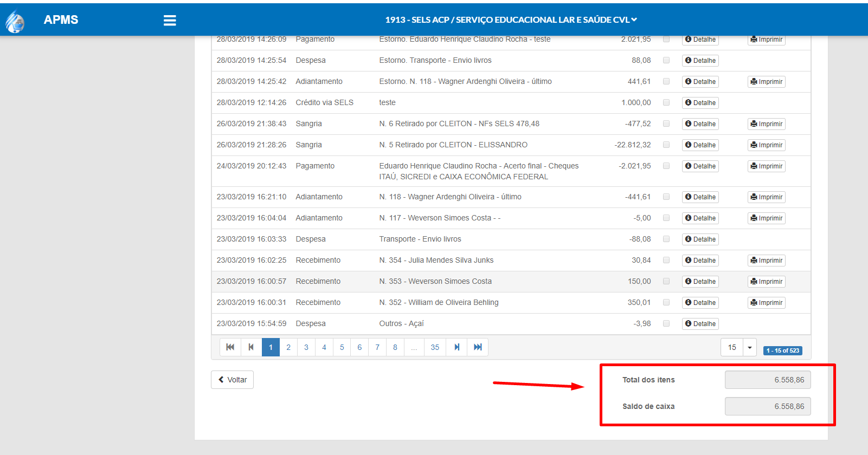Screen dimensions: 868x455
Task: Open Detalhe for N. 353 Weverson Recebimento
Action: (x=700, y=282)
